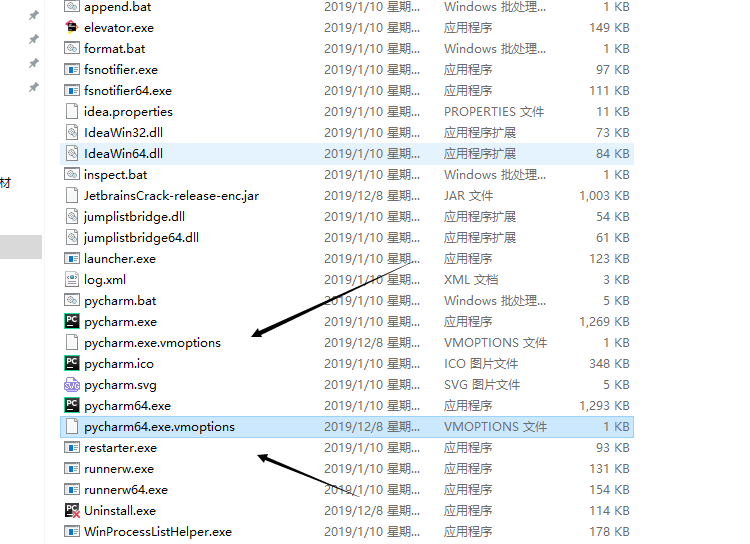This screenshot has height=544, width=750.
Task: Click the fsnotifier64.exe file icon
Action: 72,90
